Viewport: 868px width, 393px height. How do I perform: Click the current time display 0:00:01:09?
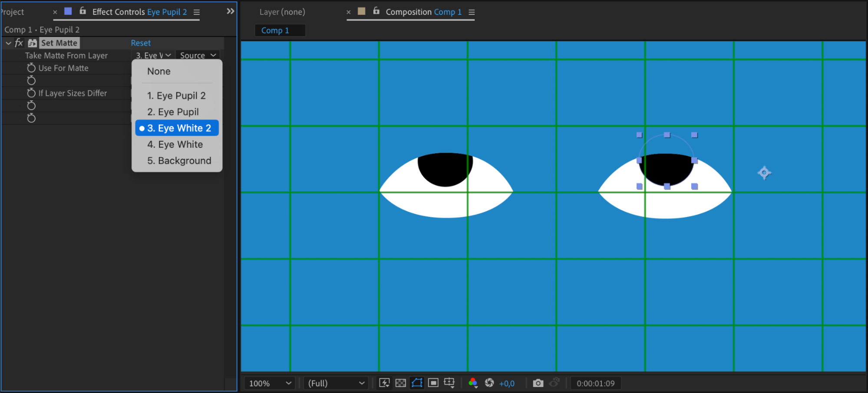(595, 383)
